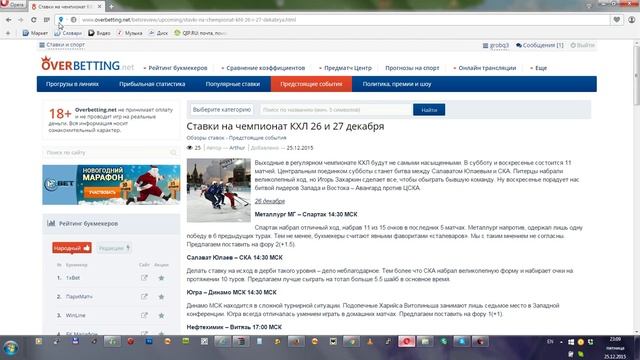This screenshot has height=360, width=640.
Task: Expand the Предматч Центр nav menu
Action: [x=345, y=68]
